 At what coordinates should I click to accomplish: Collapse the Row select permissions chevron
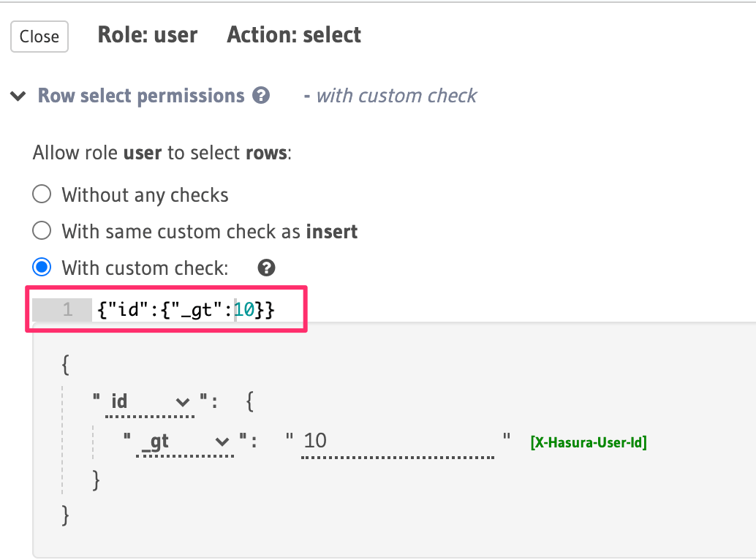click(18, 97)
